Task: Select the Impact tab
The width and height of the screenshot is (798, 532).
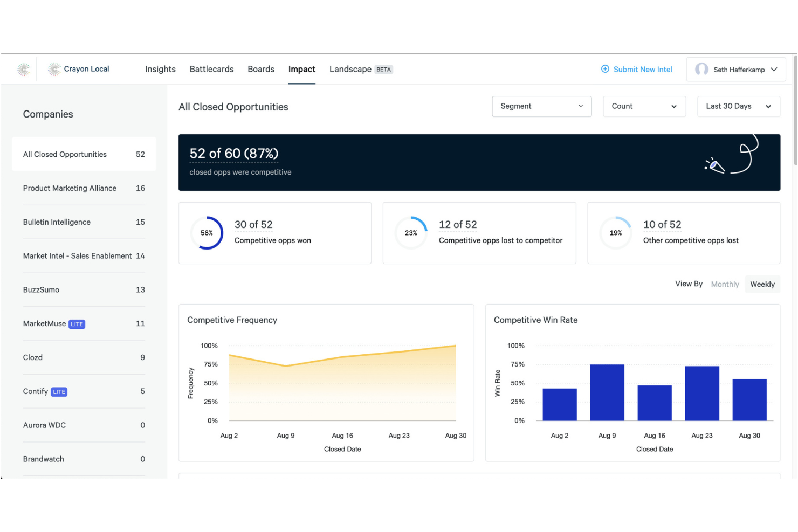Action: tap(302, 69)
